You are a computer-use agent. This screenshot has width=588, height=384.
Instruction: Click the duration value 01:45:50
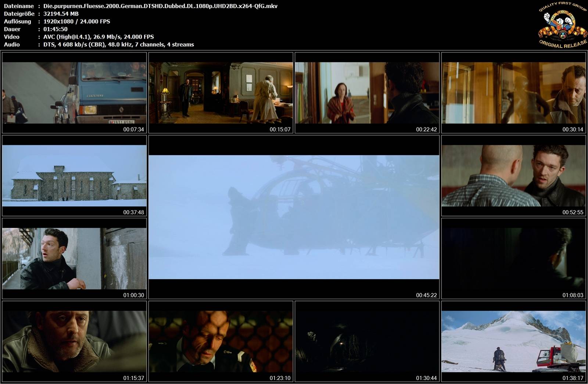pos(55,29)
